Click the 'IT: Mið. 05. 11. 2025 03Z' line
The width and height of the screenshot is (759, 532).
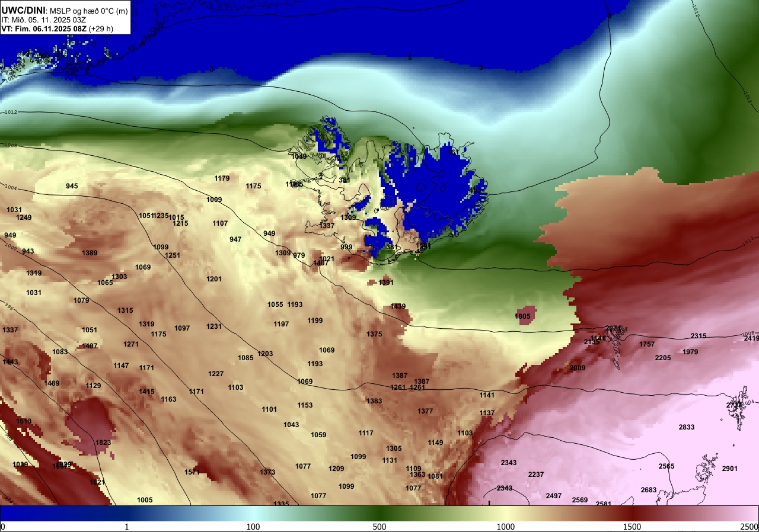tap(43, 20)
